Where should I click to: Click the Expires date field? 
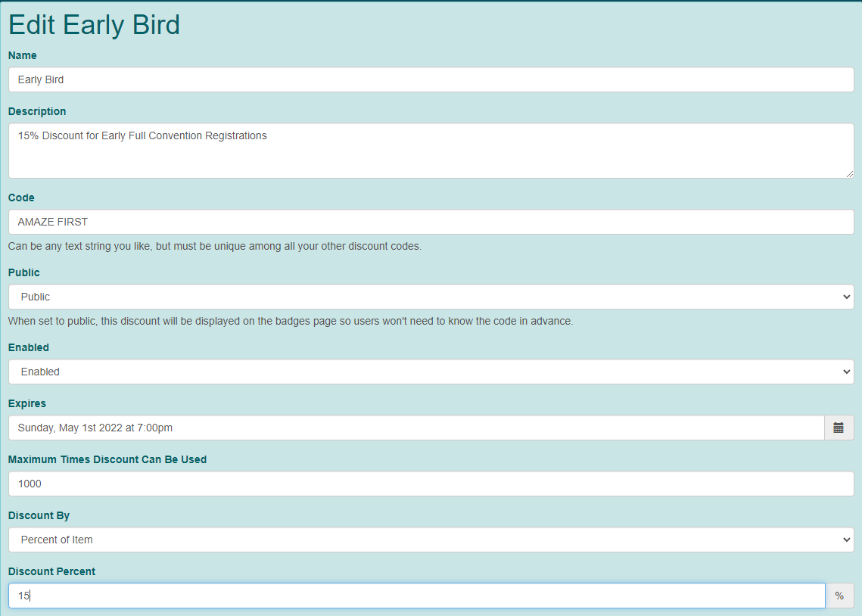click(x=416, y=428)
